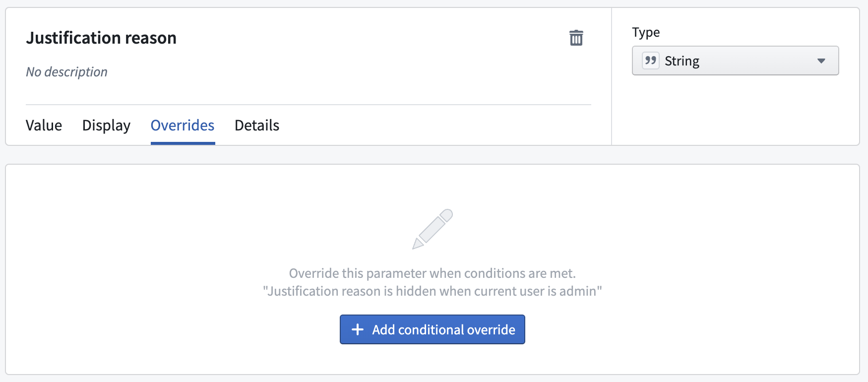This screenshot has height=382, width=868.
Task: Switch to the Display tab
Action: pos(106,126)
